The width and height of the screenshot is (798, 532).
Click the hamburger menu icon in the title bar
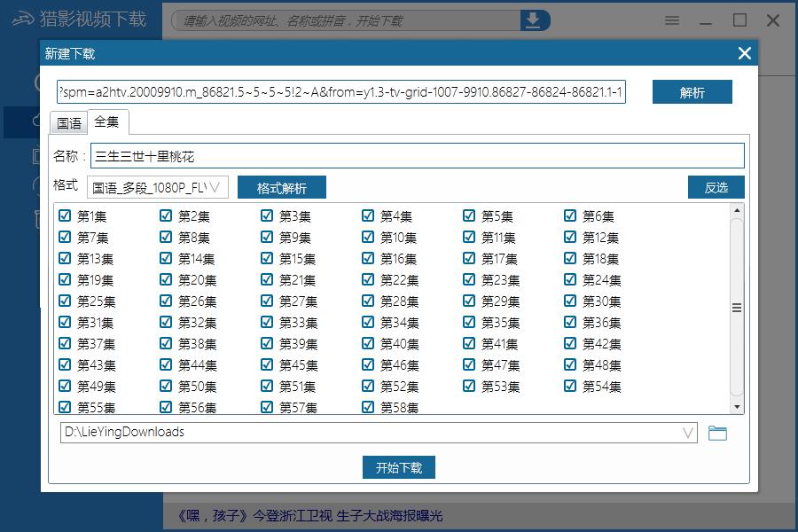tap(671, 20)
